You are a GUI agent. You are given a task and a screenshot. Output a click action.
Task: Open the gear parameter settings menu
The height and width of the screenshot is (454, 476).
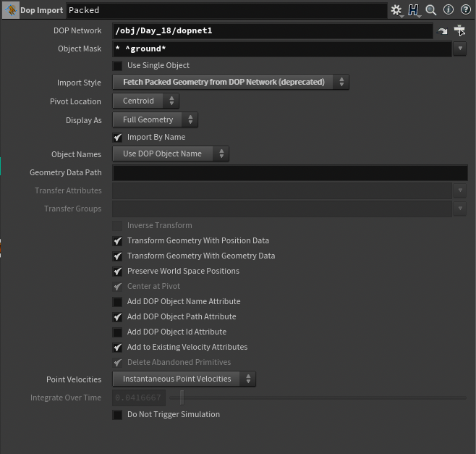click(x=396, y=10)
